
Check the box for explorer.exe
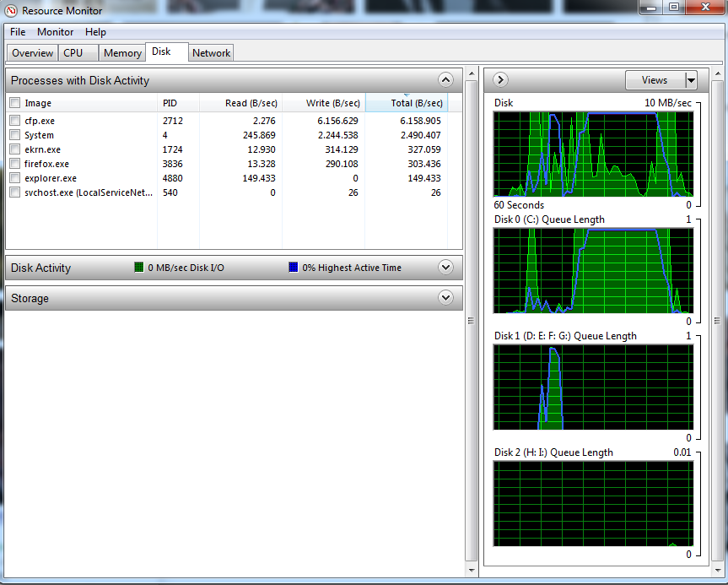(15, 178)
